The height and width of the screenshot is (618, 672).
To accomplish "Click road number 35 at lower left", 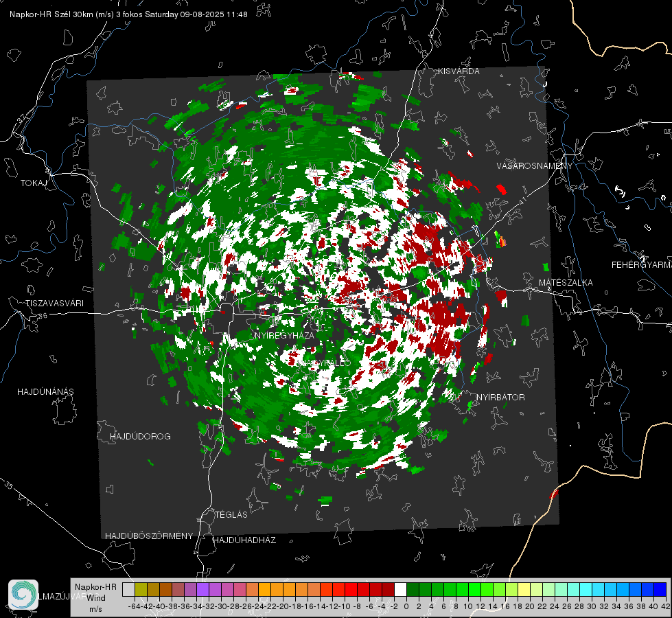I will click(9, 486).
